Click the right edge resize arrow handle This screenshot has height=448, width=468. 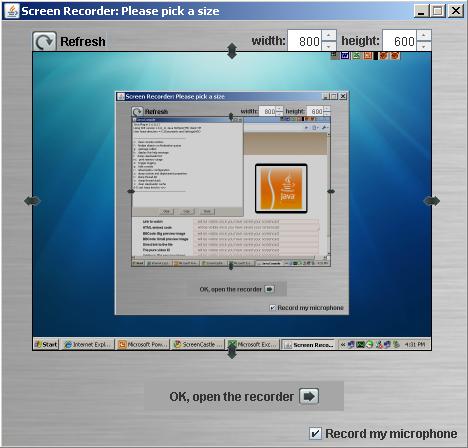click(x=432, y=201)
